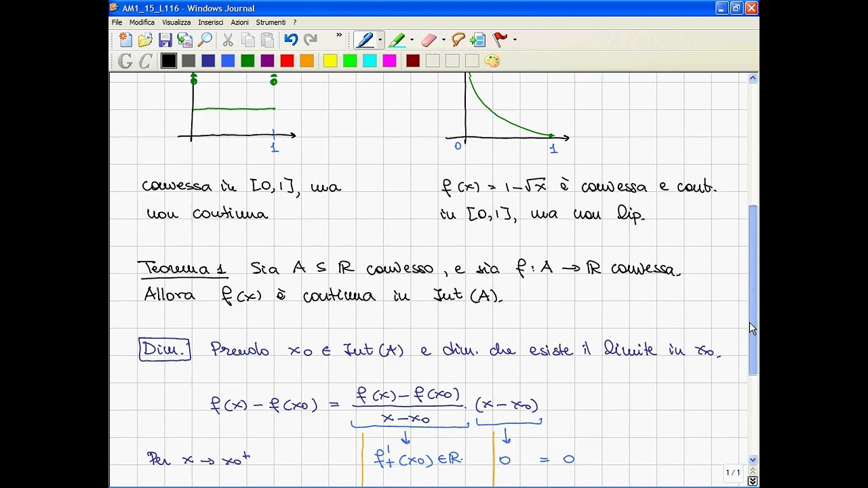Screen dimensions: 868x488
Task: Pick the magenta color swatch
Action: tap(389, 61)
